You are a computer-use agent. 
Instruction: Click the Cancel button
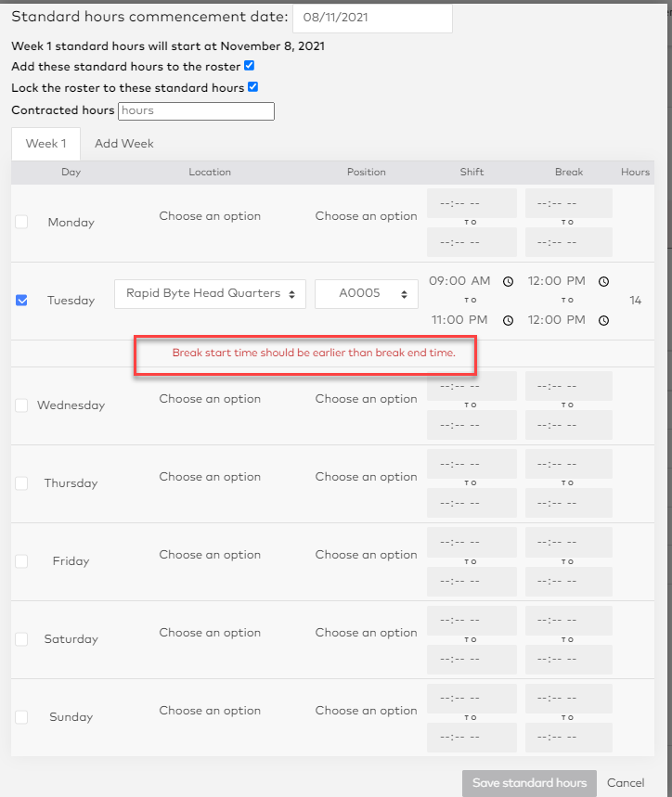pyautogui.click(x=626, y=783)
